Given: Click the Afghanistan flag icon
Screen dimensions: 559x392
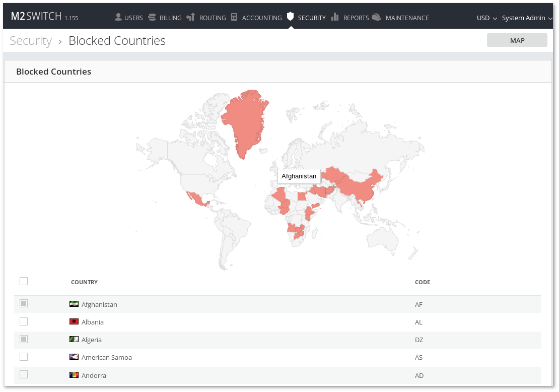Looking at the screenshot, I should [74, 304].
